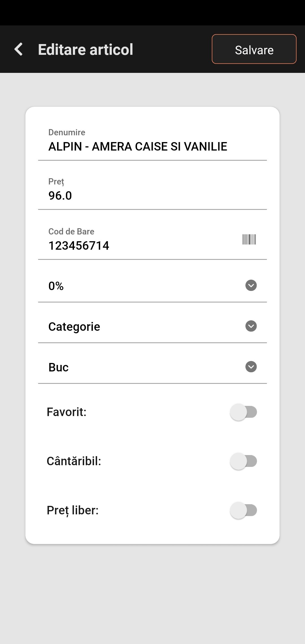
Task: Open the Buc unit dropdown
Action: tap(141, 367)
